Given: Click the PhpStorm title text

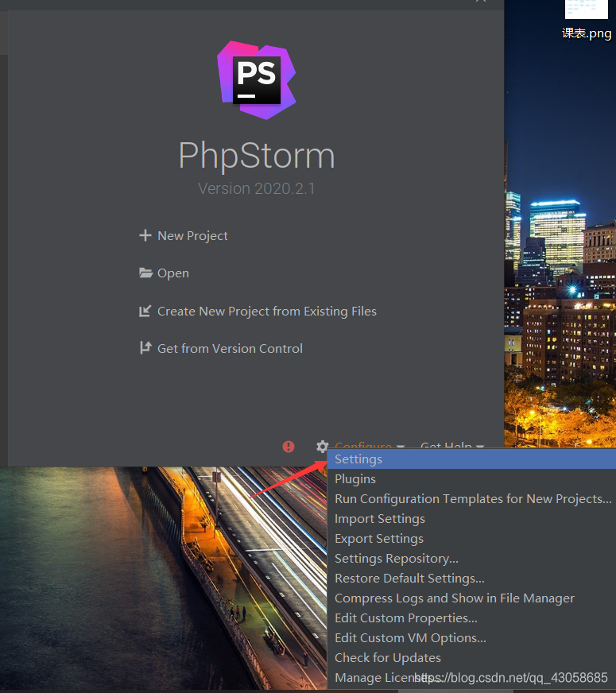Looking at the screenshot, I should [256, 157].
